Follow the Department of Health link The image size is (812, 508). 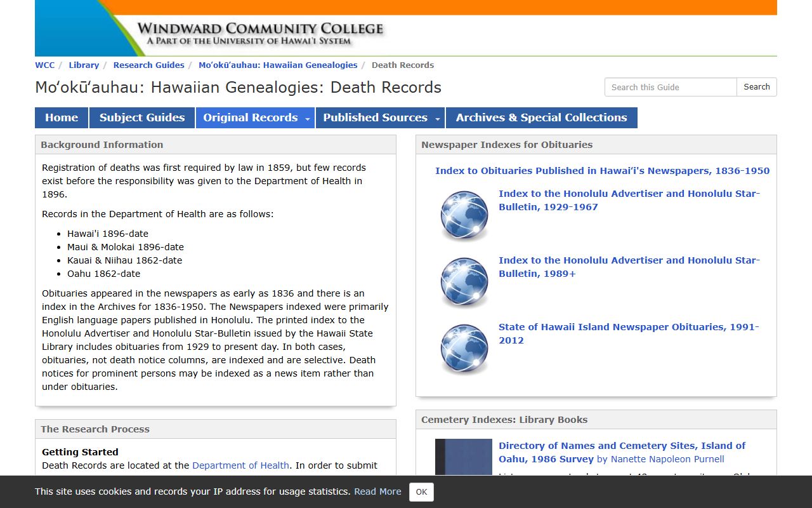(240, 465)
